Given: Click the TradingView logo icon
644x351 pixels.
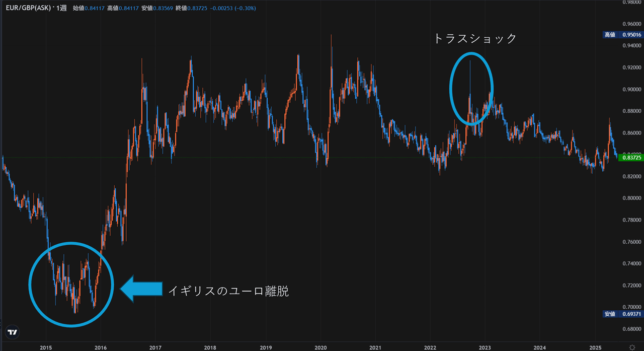Looking at the screenshot, I should coord(13,332).
